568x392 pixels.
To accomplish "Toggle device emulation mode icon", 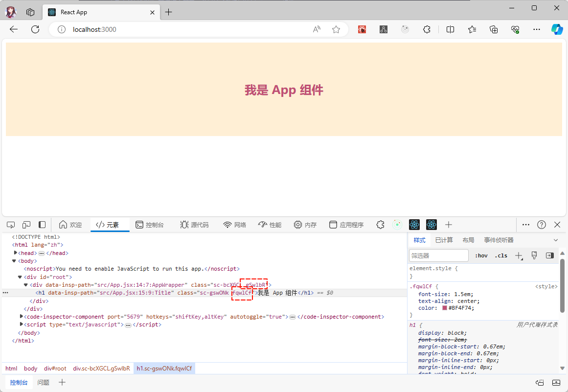I will [26, 225].
